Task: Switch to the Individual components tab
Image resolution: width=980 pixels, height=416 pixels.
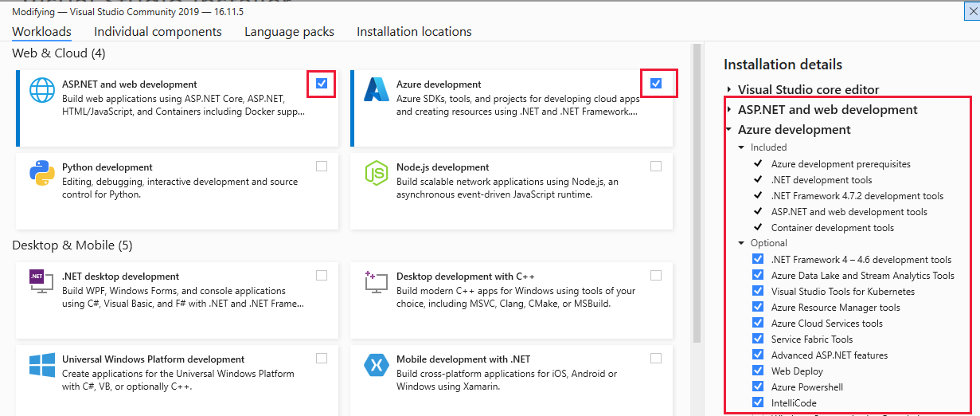Action: (158, 32)
